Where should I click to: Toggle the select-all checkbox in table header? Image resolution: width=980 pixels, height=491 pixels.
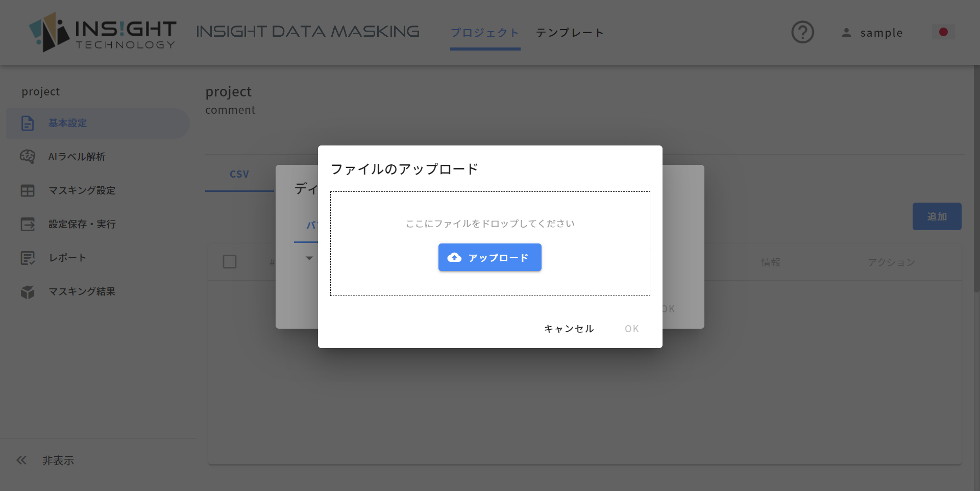[x=230, y=262]
